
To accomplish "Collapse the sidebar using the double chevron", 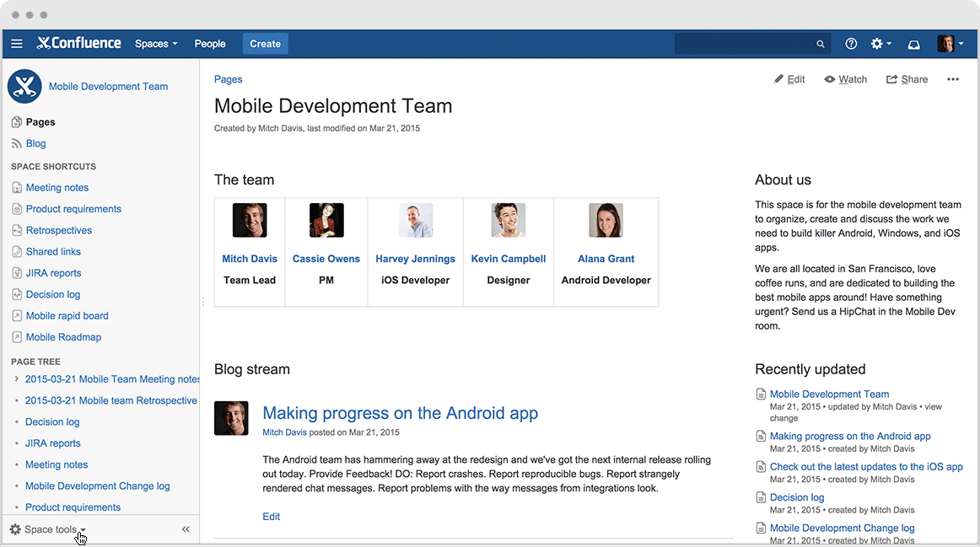I will [x=186, y=529].
